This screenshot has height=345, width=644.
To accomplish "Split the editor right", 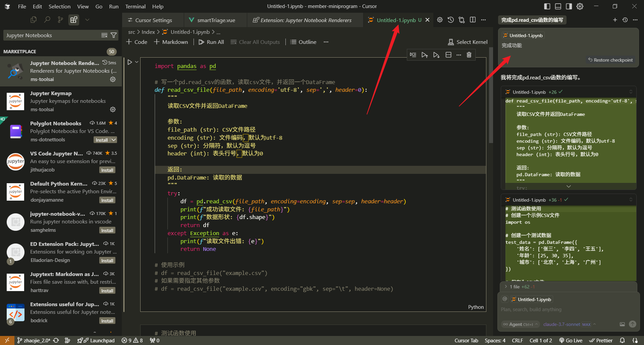I will pos(473,20).
